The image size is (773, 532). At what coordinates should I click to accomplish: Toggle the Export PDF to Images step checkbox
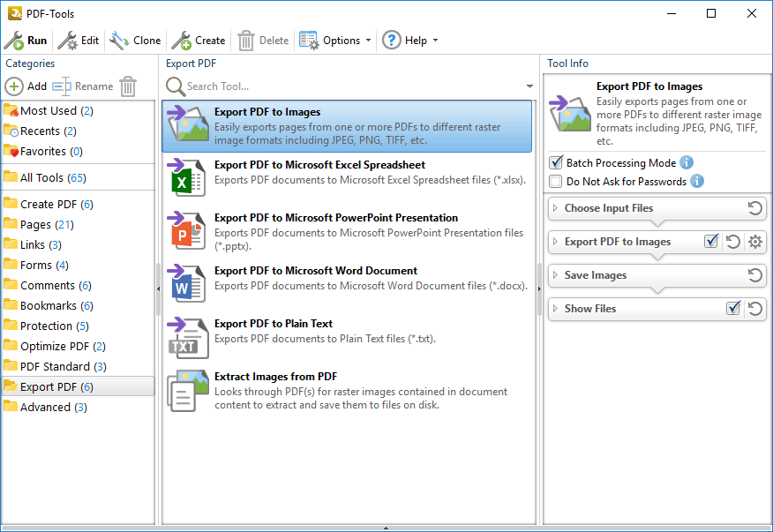711,241
